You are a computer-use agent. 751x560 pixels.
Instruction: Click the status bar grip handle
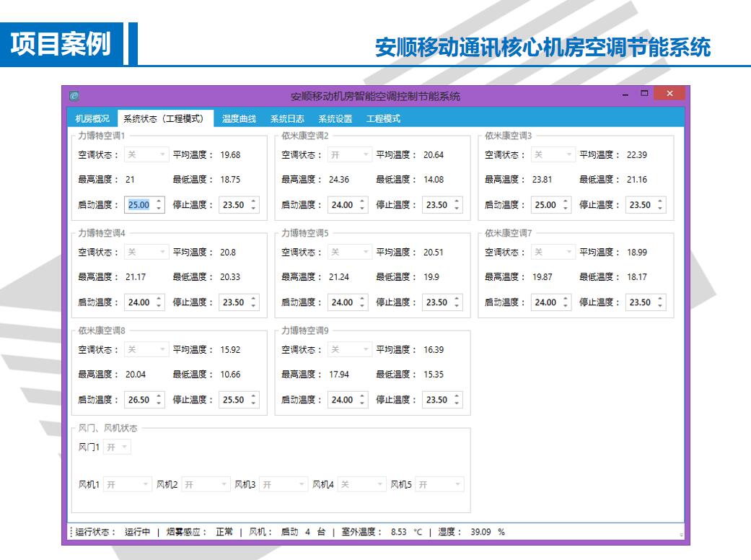pyautogui.click(x=71, y=532)
